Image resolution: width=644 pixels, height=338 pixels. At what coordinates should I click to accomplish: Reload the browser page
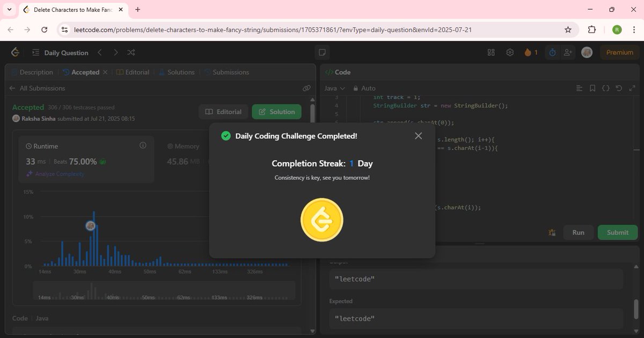45,30
